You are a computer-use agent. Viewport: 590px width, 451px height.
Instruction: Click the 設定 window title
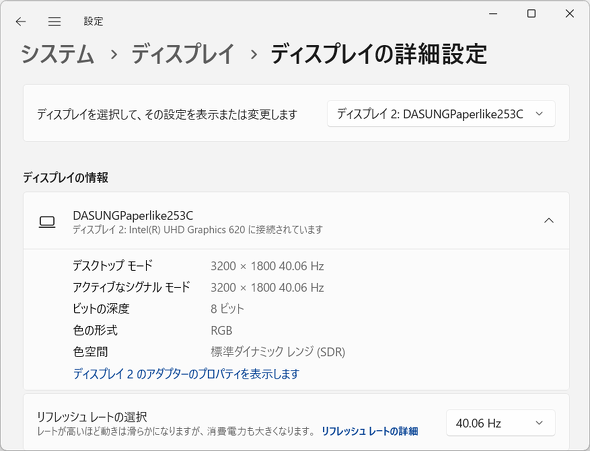[93, 21]
